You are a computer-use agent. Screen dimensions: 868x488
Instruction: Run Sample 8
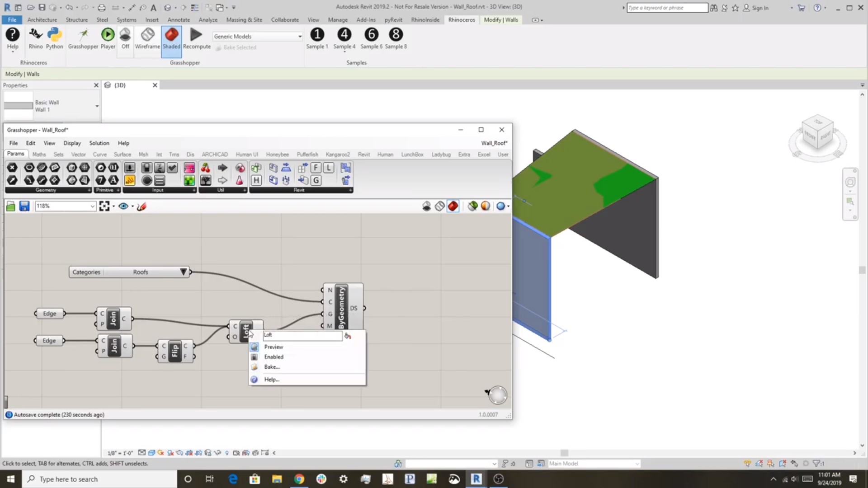(x=396, y=38)
